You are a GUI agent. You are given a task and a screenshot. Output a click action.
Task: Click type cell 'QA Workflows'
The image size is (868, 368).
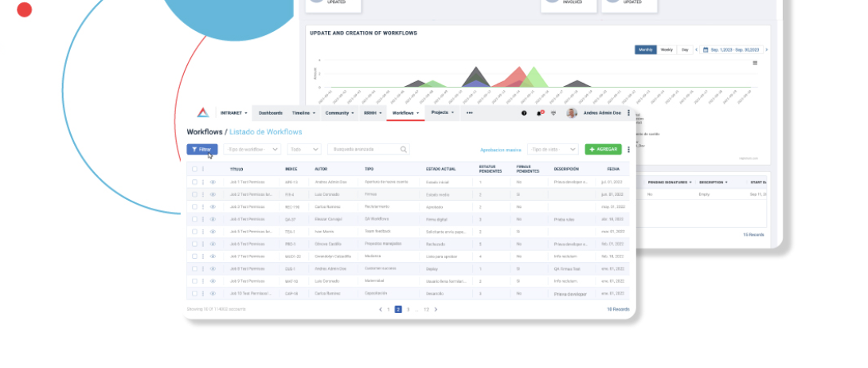click(377, 219)
